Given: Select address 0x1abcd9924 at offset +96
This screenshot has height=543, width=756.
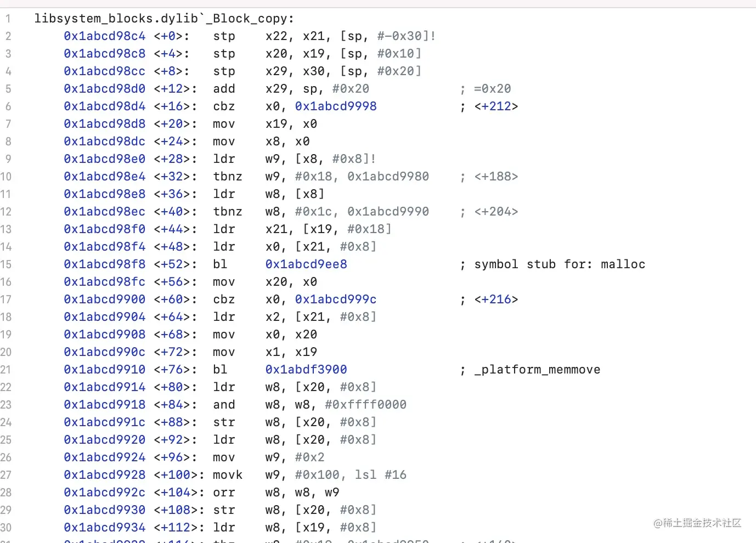Looking at the screenshot, I should [x=104, y=457].
